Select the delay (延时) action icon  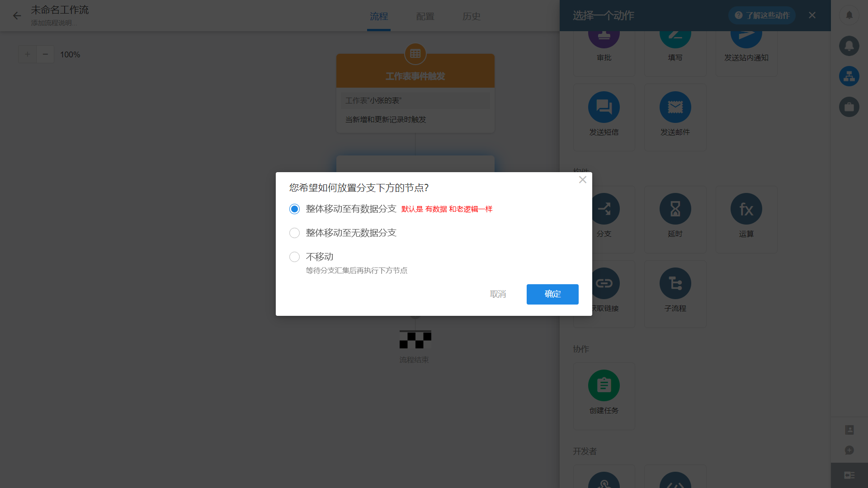(x=675, y=209)
